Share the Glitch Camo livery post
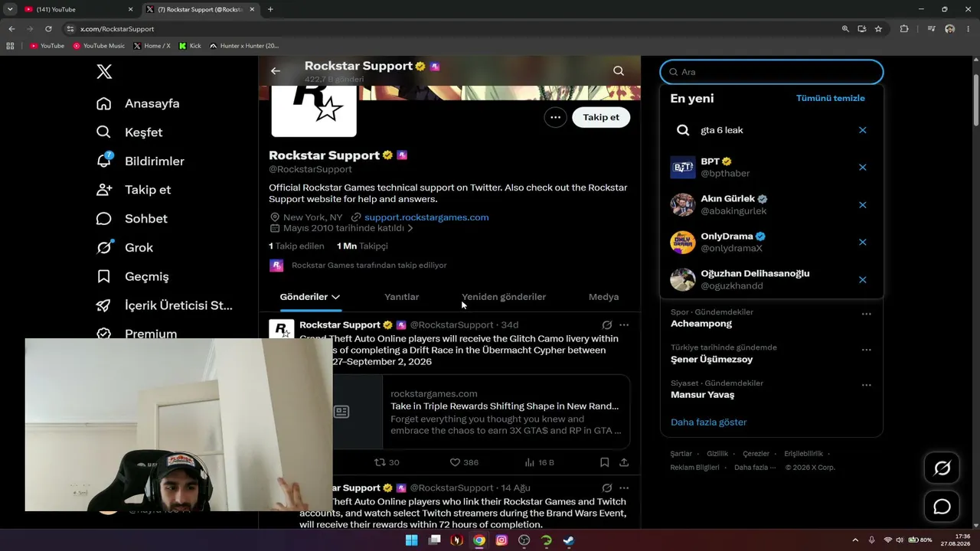 624,462
